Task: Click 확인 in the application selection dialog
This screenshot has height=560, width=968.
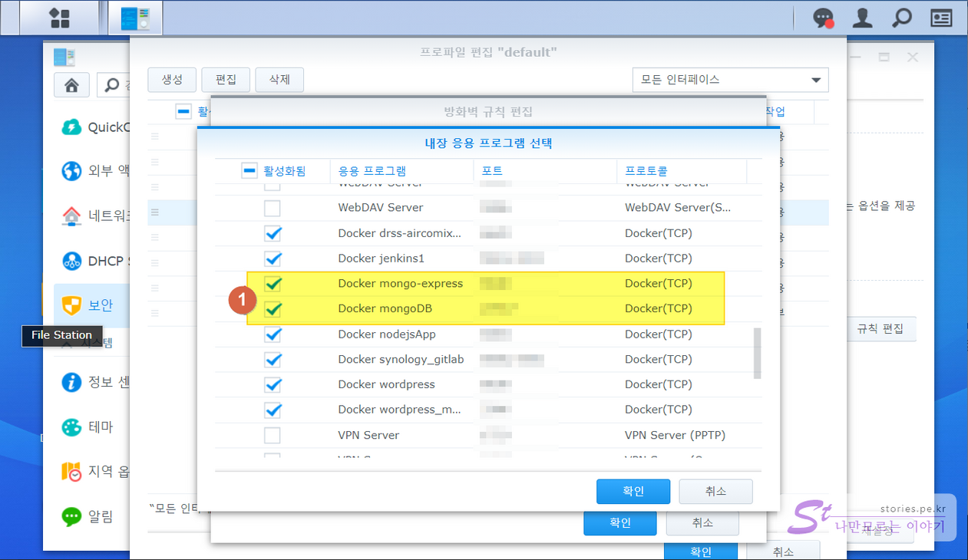Action: (x=633, y=492)
